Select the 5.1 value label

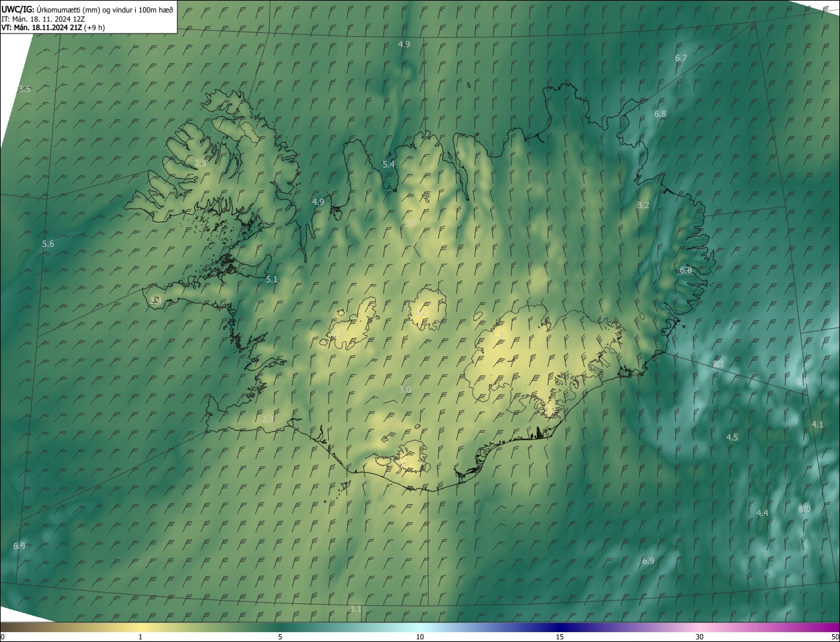[272, 280]
